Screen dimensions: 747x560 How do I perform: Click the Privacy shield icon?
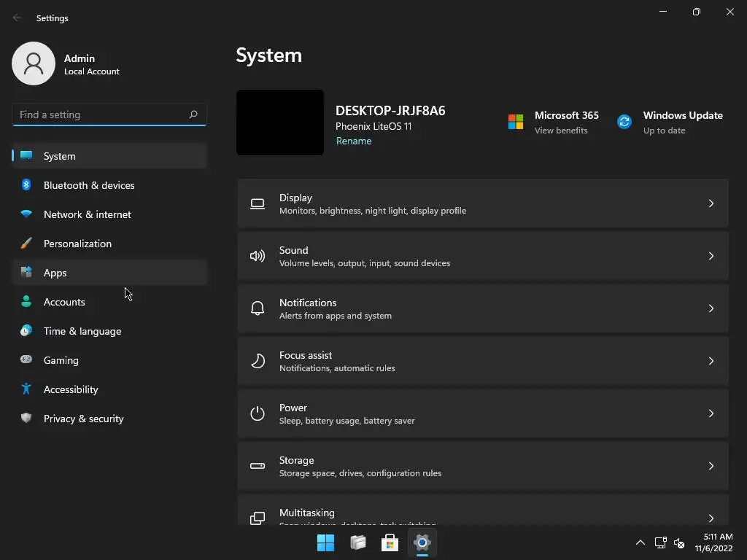point(26,418)
